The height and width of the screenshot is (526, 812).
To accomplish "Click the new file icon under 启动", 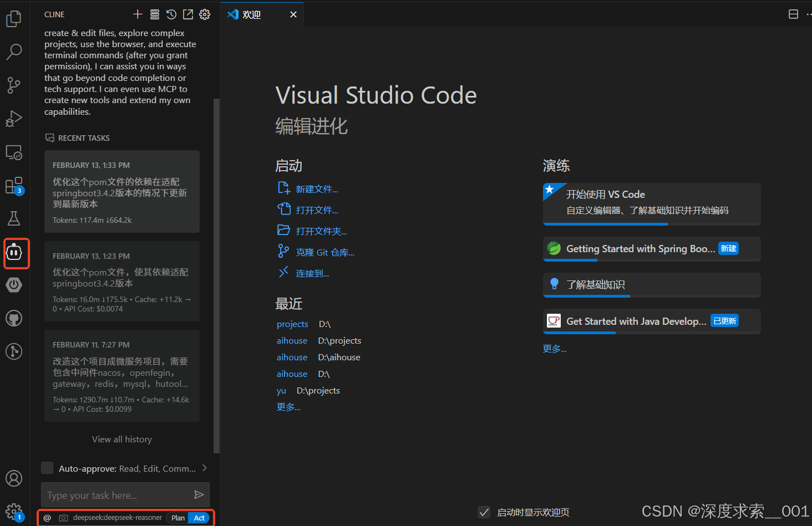I will [283, 188].
